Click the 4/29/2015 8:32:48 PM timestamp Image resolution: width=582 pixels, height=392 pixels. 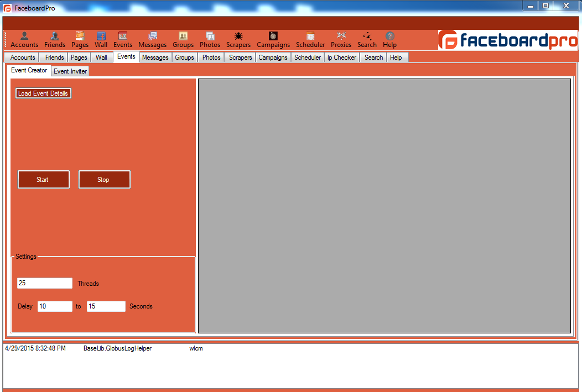click(x=35, y=348)
